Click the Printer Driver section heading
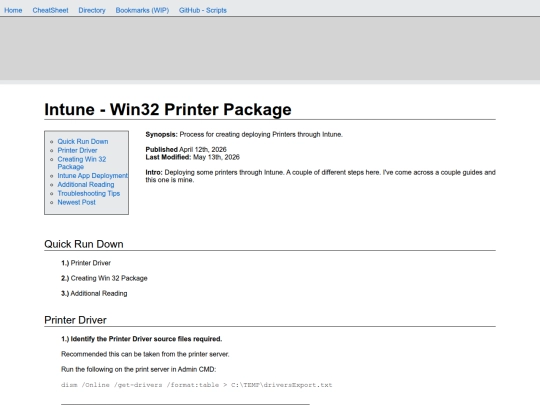This screenshot has width=540, height=405. (x=75, y=320)
